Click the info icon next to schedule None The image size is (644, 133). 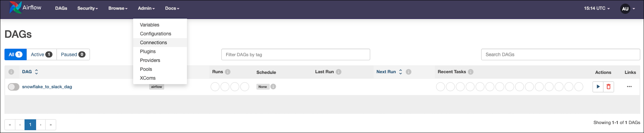273,87
